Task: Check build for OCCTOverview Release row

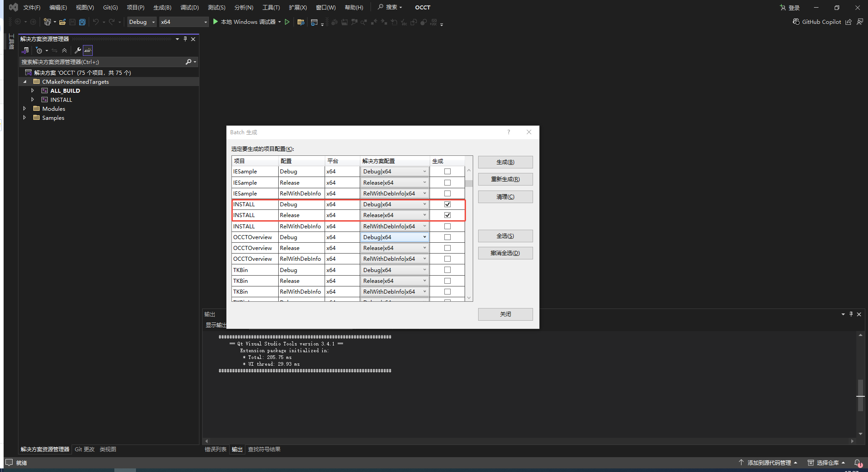Action: pyautogui.click(x=448, y=248)
